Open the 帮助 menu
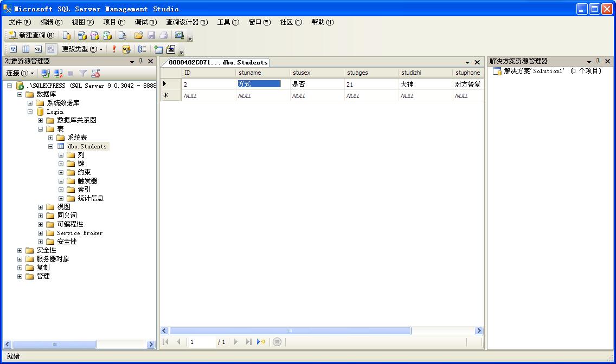 tap(322, 22)
